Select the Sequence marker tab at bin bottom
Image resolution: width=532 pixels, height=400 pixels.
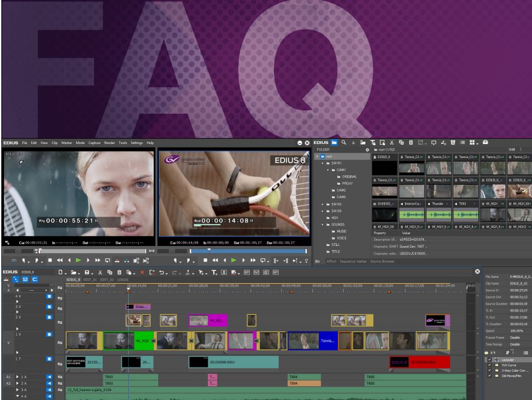pos(354,261)
